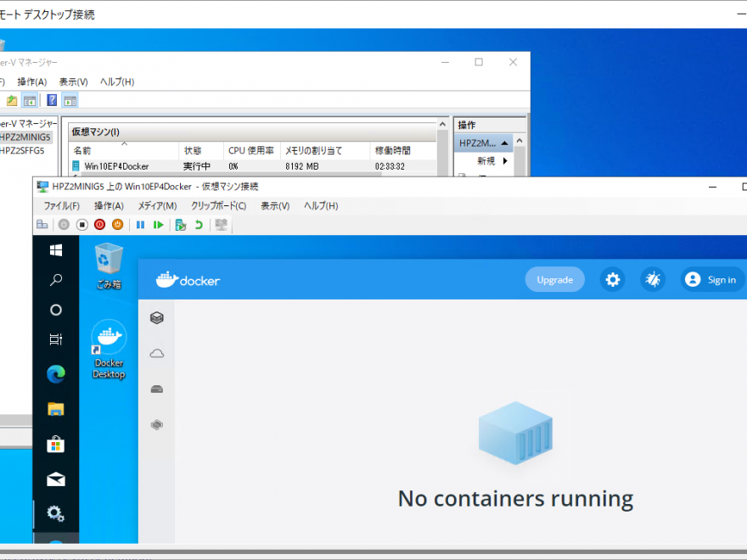
Task: Click Turn Off stop icon in VM toolbar
Action: [x=82, y=225]
